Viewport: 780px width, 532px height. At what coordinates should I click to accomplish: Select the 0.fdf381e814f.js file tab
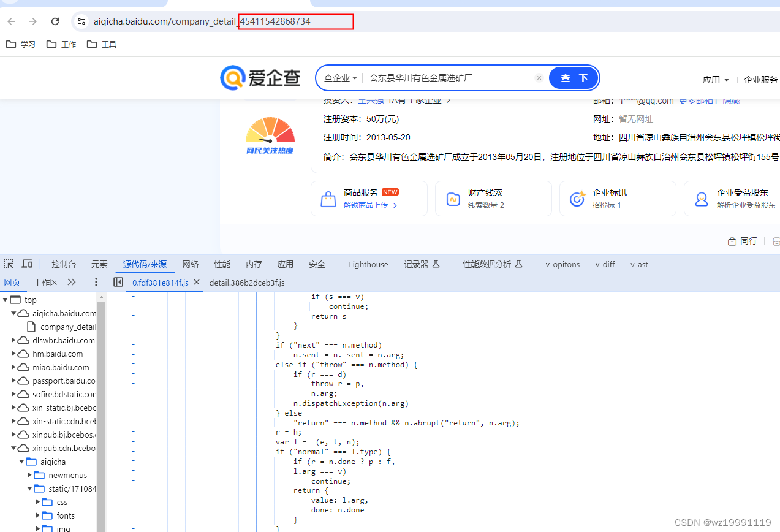tap(161, 283)
